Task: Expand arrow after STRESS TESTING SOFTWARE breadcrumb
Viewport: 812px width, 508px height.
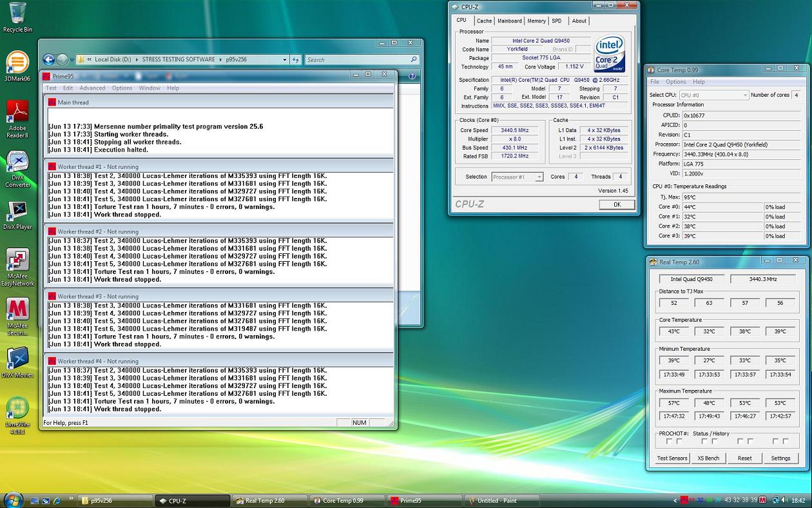Action: (x=221, y=59)
